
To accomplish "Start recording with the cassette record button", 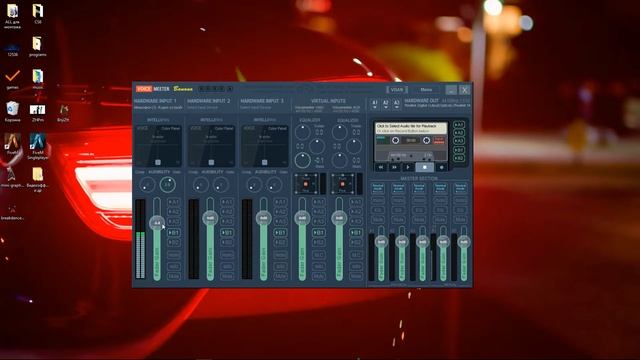I will coord(441,167).
